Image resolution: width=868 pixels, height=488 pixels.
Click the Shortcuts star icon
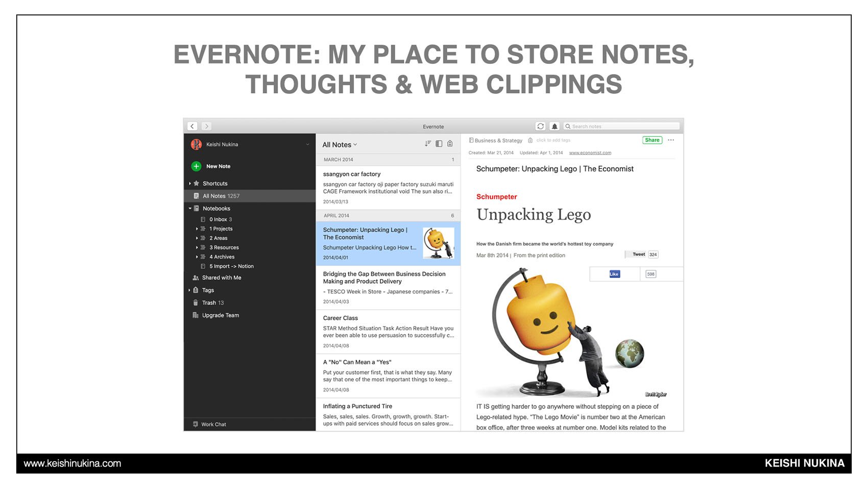pyautogui.click(x=196, y=183)
